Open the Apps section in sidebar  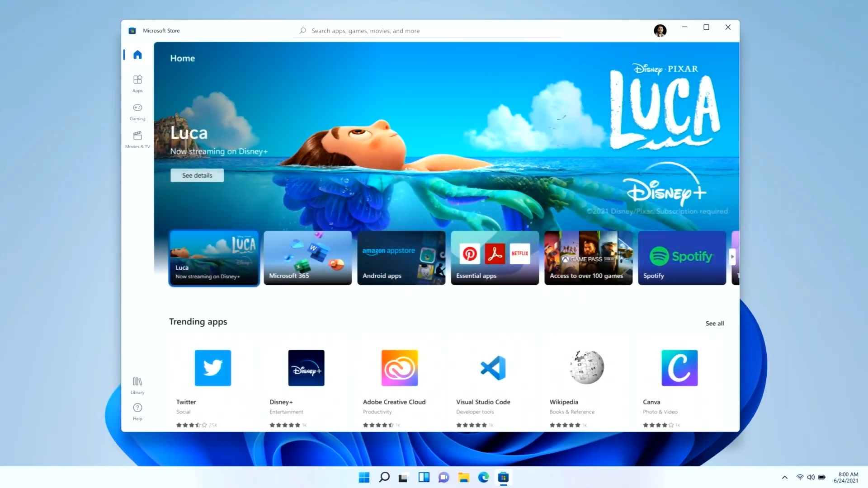(137, 84)
